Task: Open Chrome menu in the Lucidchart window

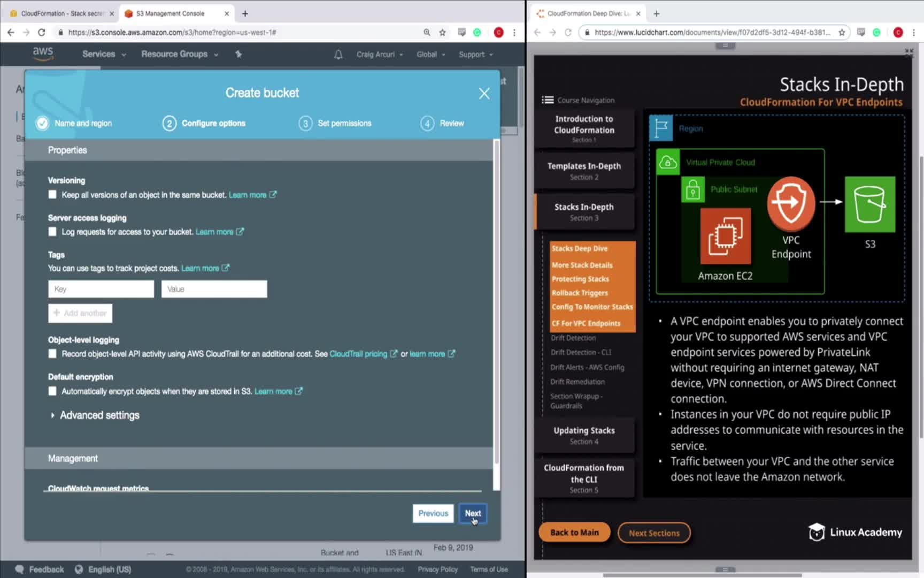Action: [914, 33]
